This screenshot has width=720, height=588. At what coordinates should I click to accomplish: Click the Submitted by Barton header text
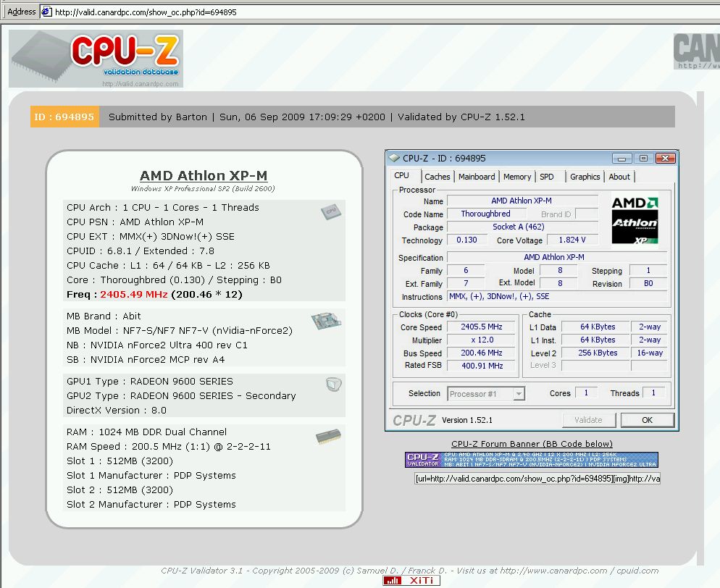tap(157, 117)
